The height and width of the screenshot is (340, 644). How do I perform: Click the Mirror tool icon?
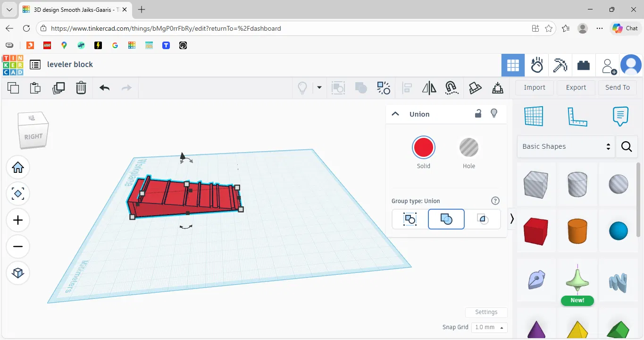click(429, 88)
